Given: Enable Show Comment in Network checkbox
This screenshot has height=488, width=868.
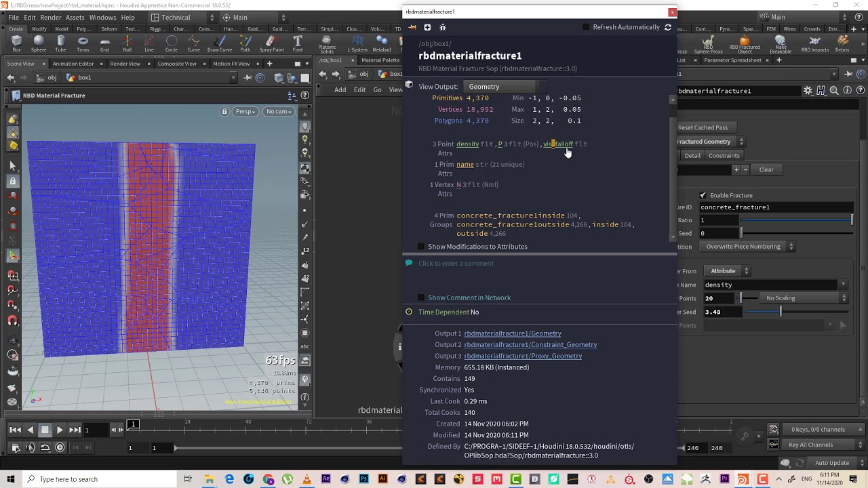Looking at the screenshot, I should click(421, 298).
